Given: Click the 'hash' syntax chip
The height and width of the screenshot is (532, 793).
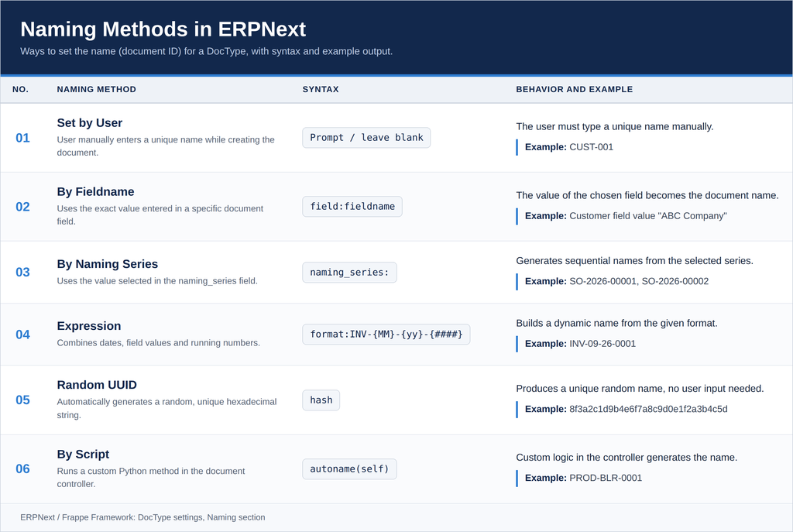Looking at the screenshot, I should point(321,400).
